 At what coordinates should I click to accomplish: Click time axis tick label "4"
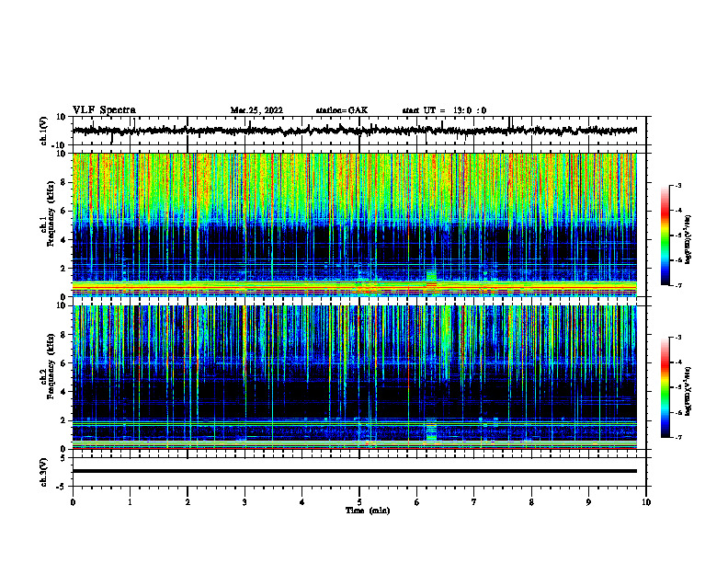[x=302, y=502]
